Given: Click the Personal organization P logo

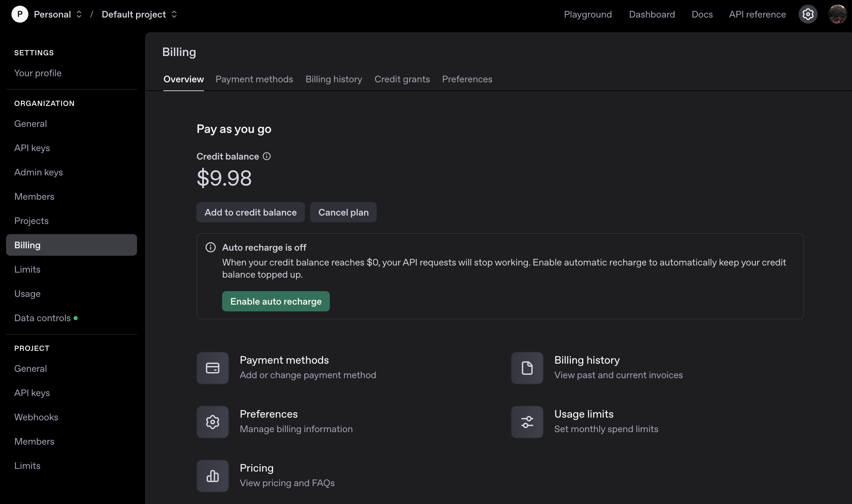Looking at the screenshot, I should tap(20, 14).
